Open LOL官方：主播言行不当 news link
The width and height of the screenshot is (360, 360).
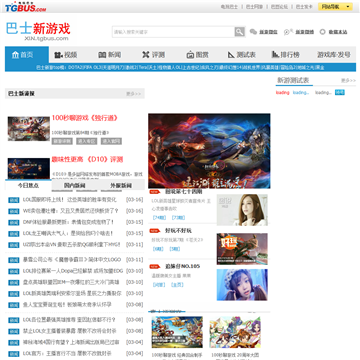(67, 353)
